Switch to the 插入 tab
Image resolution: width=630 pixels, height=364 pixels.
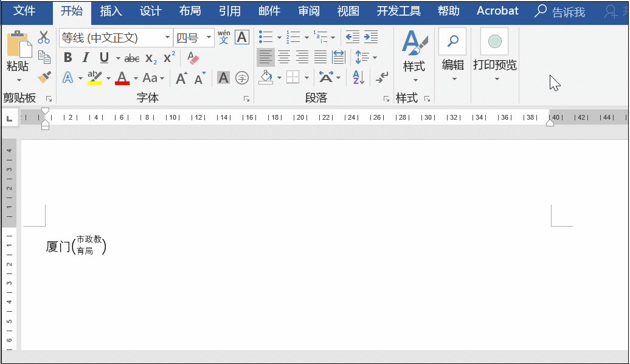click(111, 11)
